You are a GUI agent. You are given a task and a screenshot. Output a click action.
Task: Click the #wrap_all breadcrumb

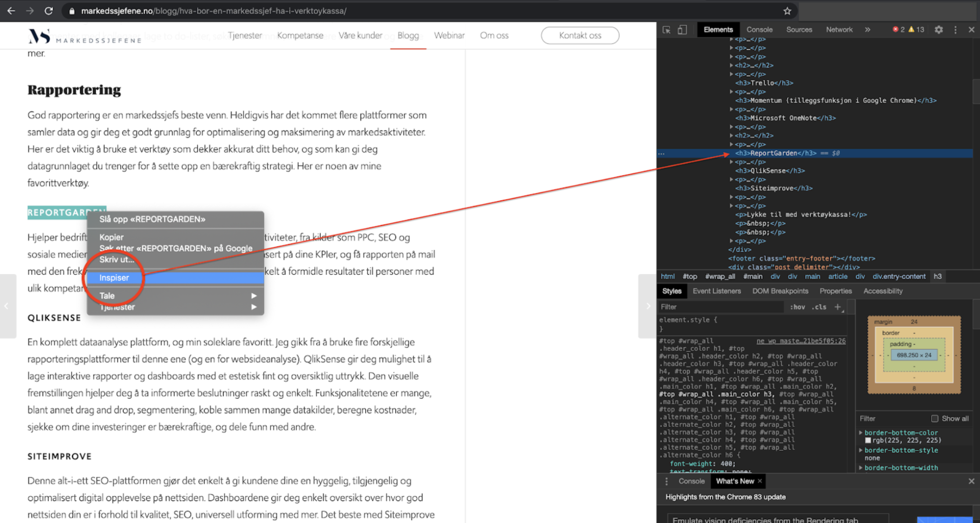720,277
